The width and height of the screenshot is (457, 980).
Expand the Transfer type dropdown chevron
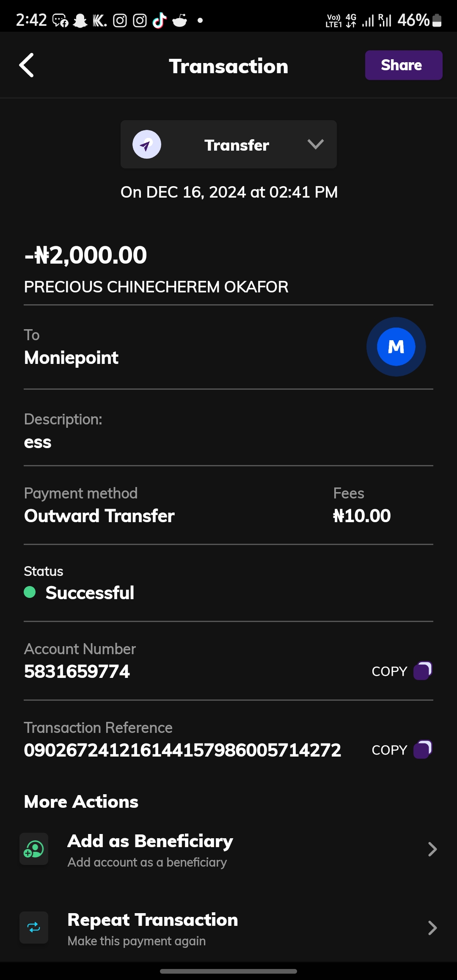tap(315, 144)
